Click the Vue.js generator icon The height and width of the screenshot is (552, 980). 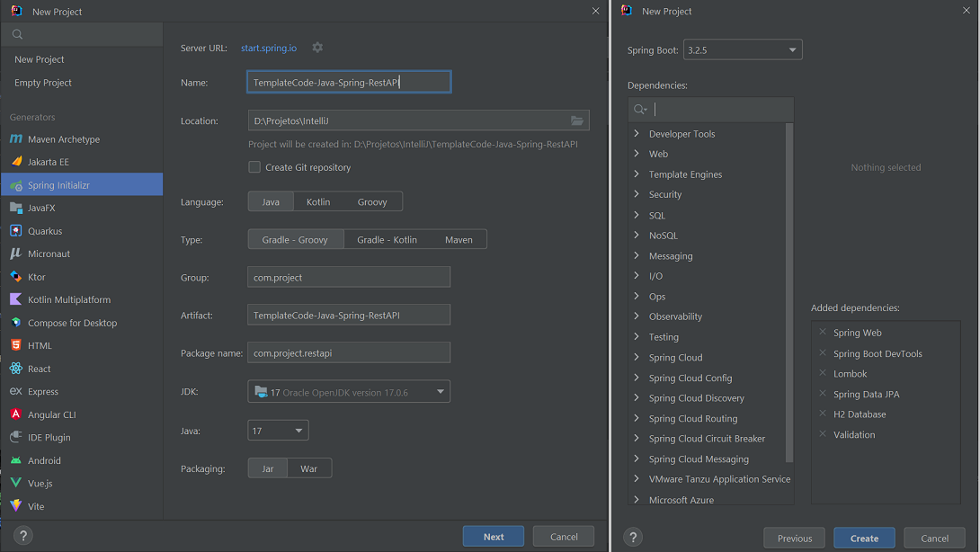tap(16, 483)
